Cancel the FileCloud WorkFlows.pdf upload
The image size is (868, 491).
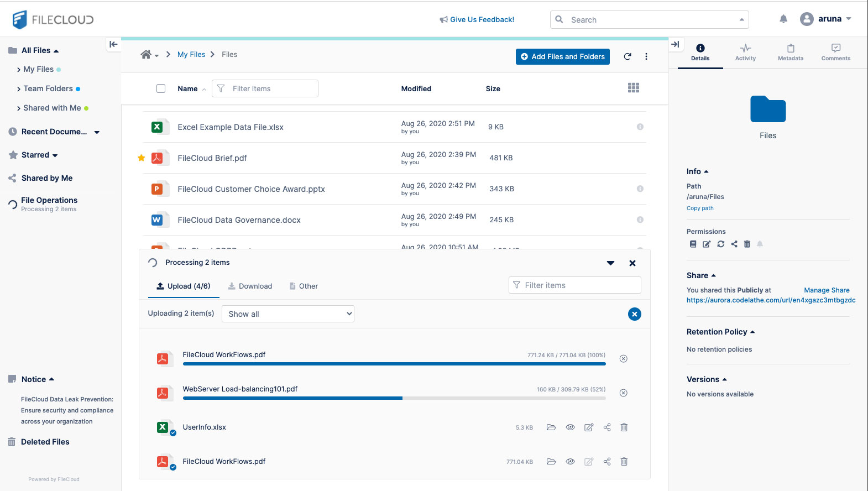pos(624,359)
